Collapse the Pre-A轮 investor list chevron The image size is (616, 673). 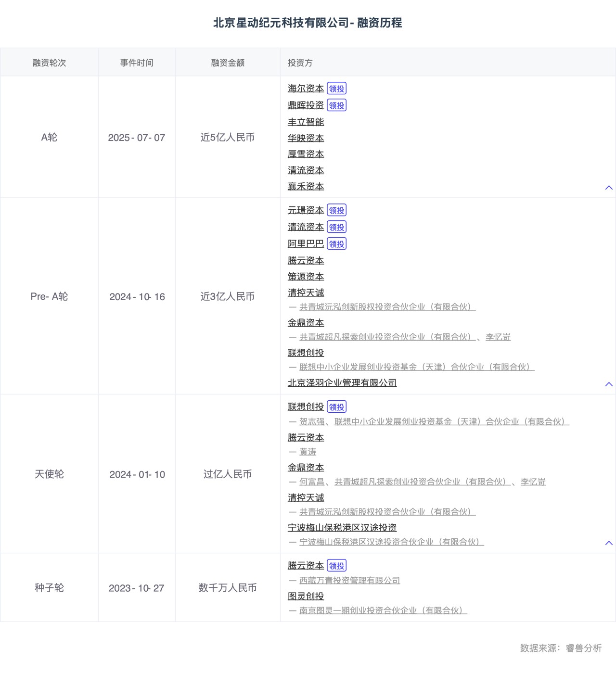tap(609, 384)
